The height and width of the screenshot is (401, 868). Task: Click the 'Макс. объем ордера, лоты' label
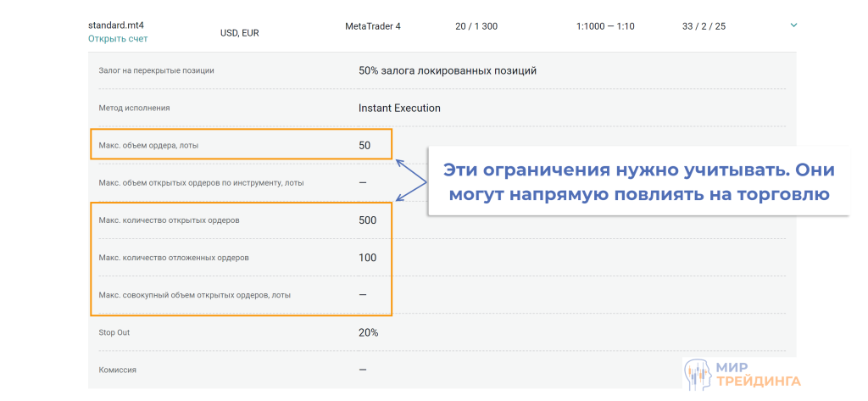pyautogui.click(x=149, y=146)
